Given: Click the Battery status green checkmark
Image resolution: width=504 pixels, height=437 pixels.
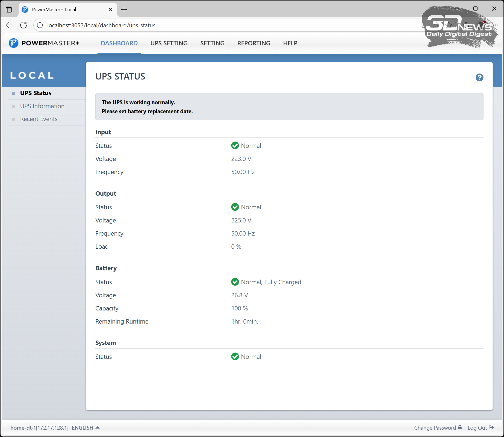Looking at the screenshot, I should pos(235,282).
